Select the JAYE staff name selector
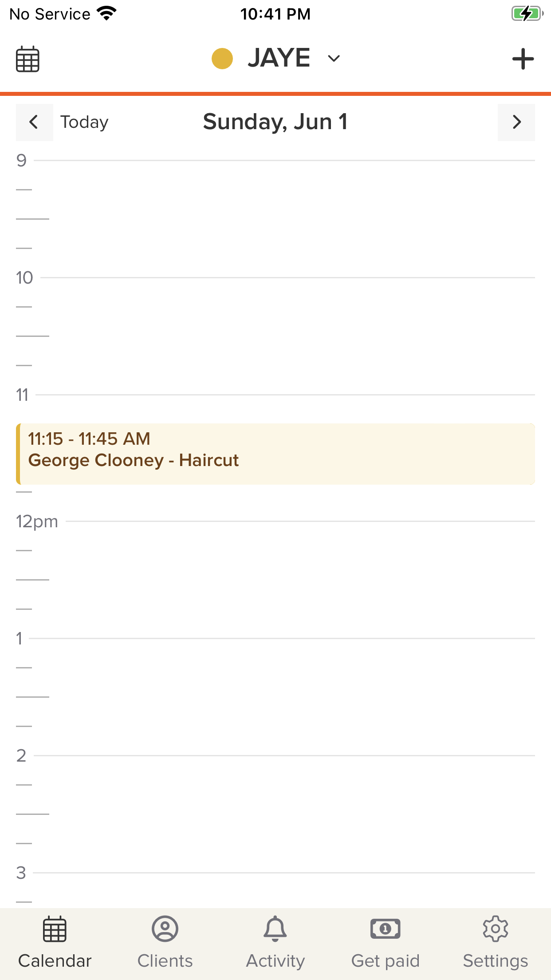The image size is (551, 980). 279,58
